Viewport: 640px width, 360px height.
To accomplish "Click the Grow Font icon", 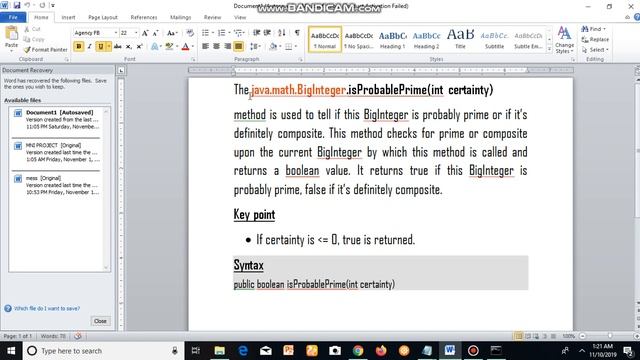I will pos(145,33).
